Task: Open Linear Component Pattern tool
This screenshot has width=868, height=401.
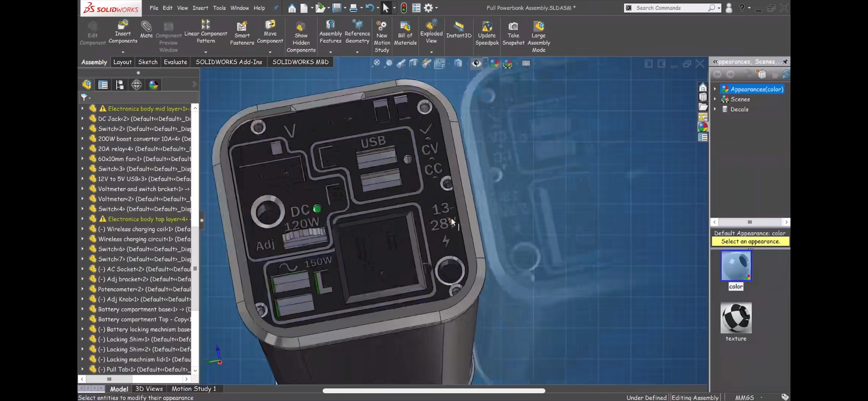Action: tap(206, 31)
